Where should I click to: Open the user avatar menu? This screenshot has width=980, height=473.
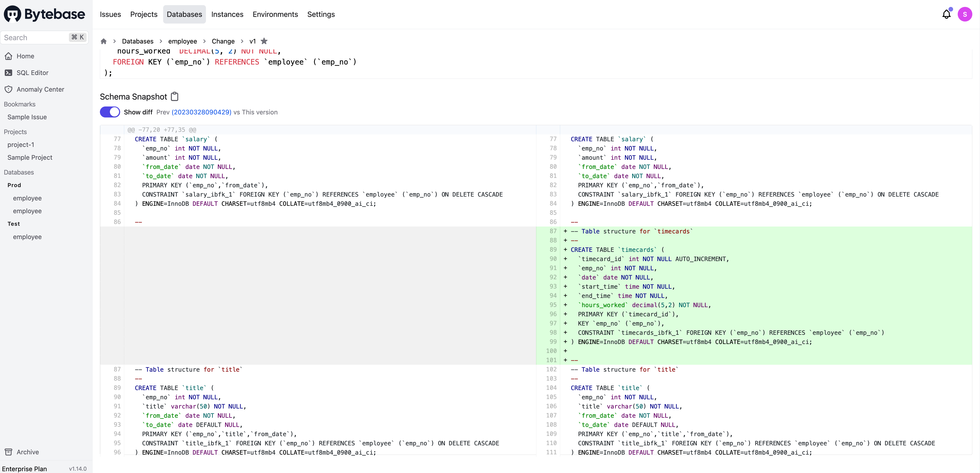click(964, 14)
